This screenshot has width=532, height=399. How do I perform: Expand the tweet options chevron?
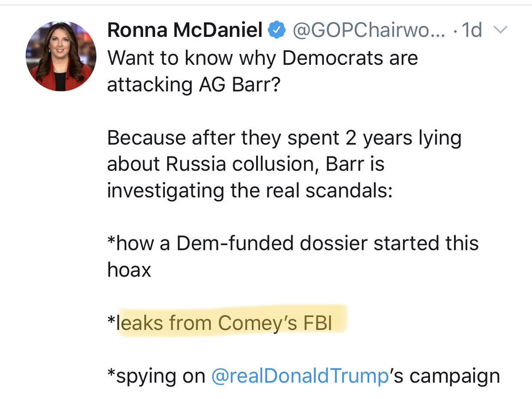499,31
